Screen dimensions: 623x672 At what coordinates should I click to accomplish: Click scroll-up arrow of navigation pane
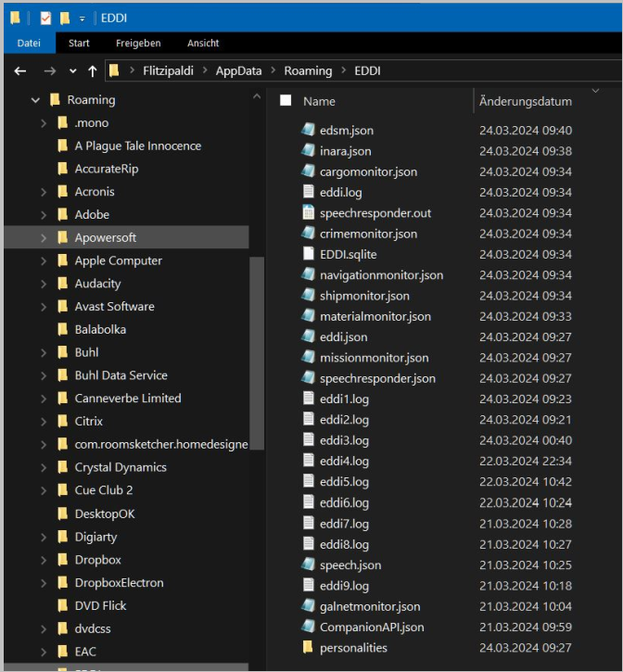click(257, 96)
